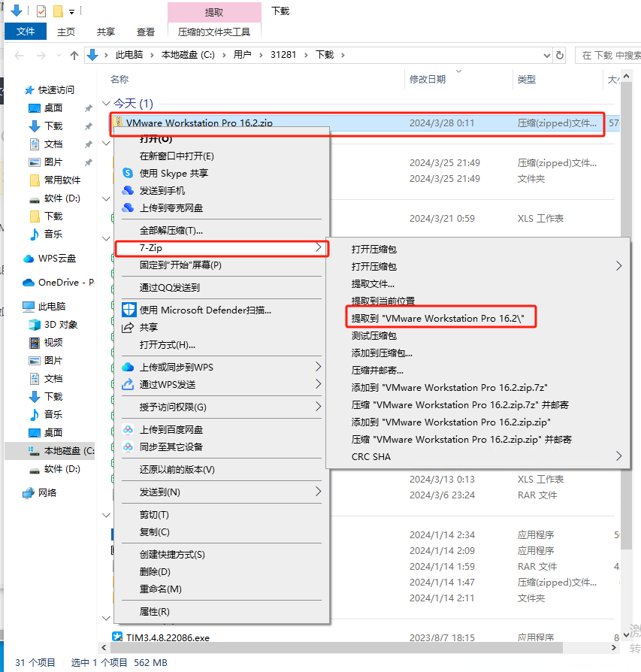Open 快速访问 star item in sidebar

(x=50, y=90)
